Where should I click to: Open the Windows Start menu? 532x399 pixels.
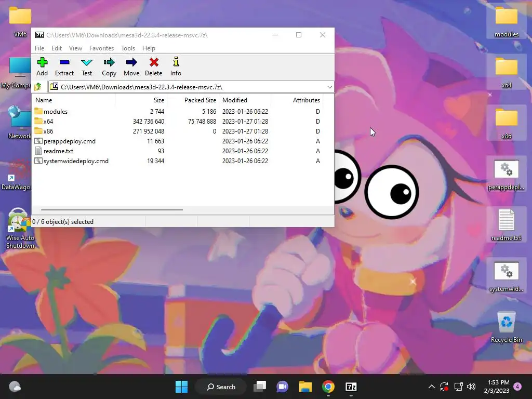point(181,387)
